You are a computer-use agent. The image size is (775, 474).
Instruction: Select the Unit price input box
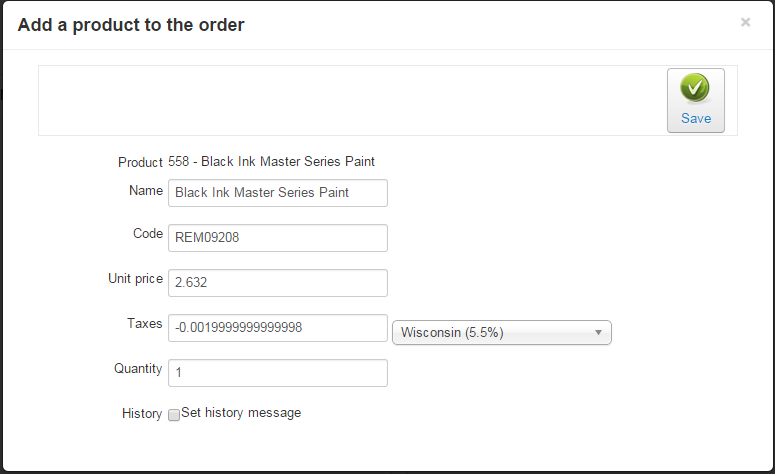pyautogui.click(x=278, y=283)
